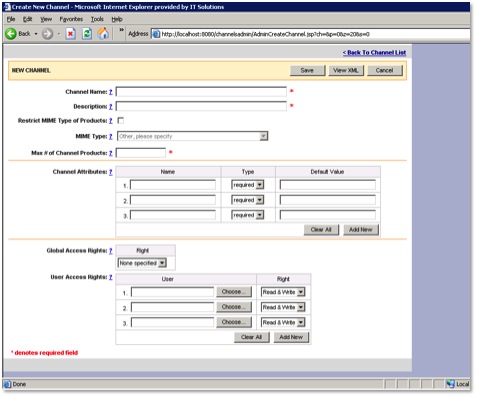Click the attribute 3 Default Value field

pyautogui.click(x=328, y=215)
